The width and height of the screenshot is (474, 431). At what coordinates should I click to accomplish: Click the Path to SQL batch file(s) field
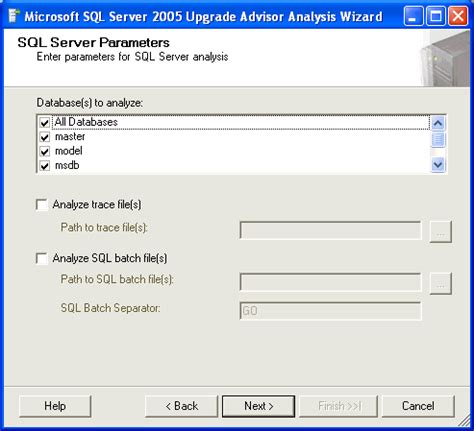coord(330,282)
